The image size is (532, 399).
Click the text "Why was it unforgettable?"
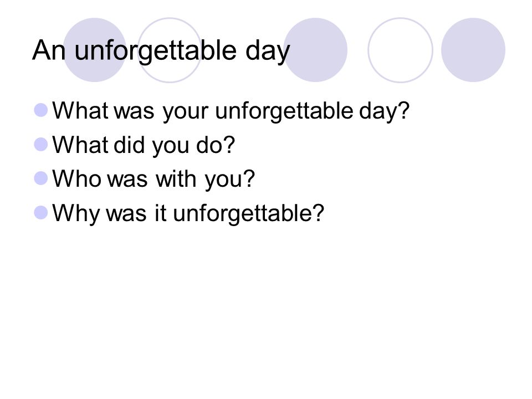coord(188,213)
